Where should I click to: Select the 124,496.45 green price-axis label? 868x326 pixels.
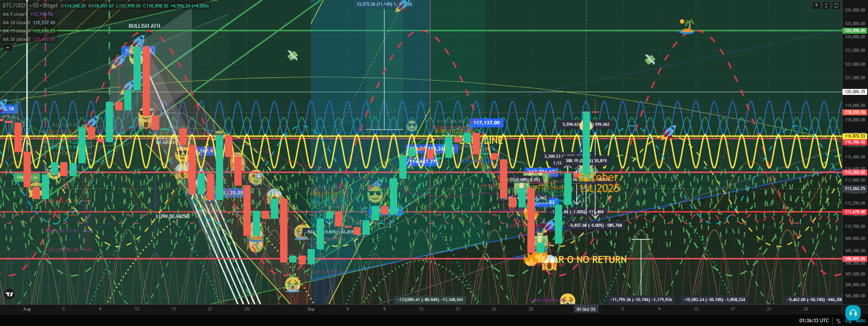pos(855,31)
